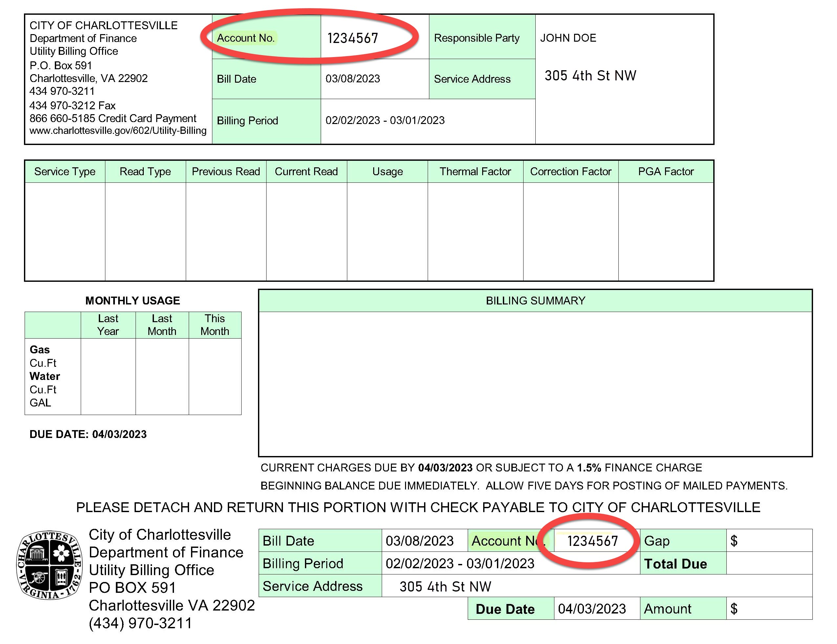
Task: Select the phone number (434) 970-3211
Action: click(x=140, y=623)
